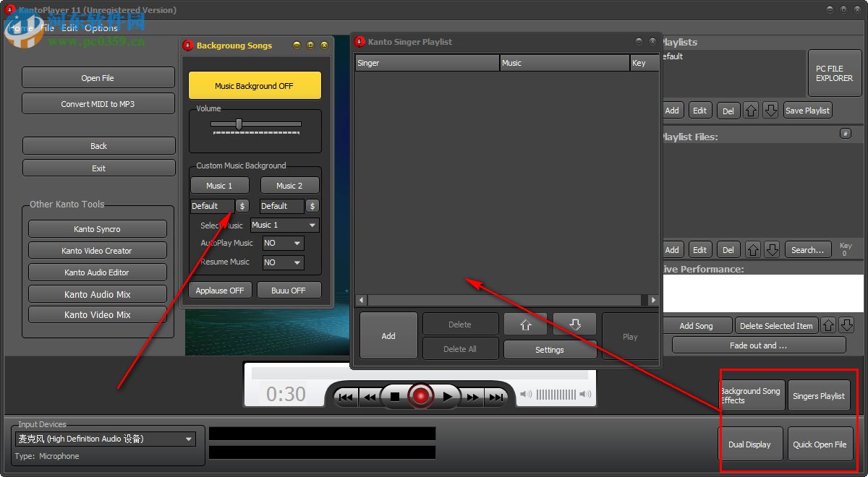Stop playback with the square button
Image resolution: width=868 pixels, height=477 pixels.
pyautogui.click(x=394, y=397)
